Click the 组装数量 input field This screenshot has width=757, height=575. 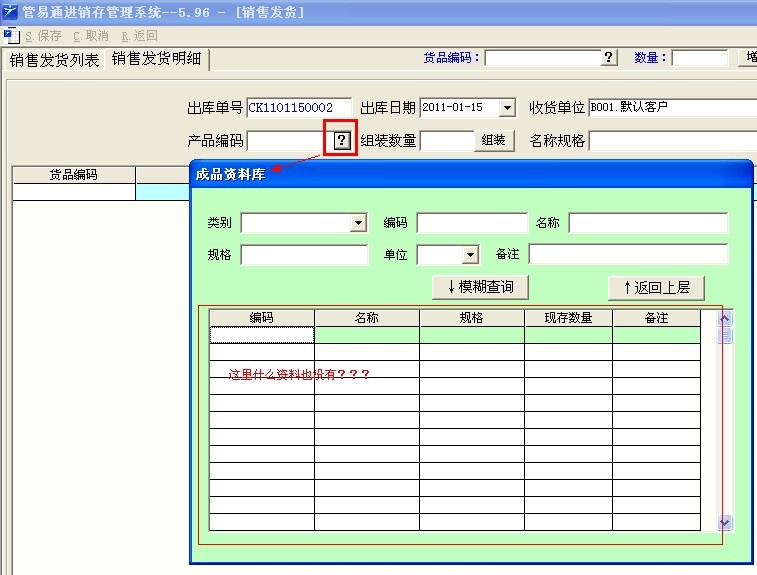tap(447, 141)
